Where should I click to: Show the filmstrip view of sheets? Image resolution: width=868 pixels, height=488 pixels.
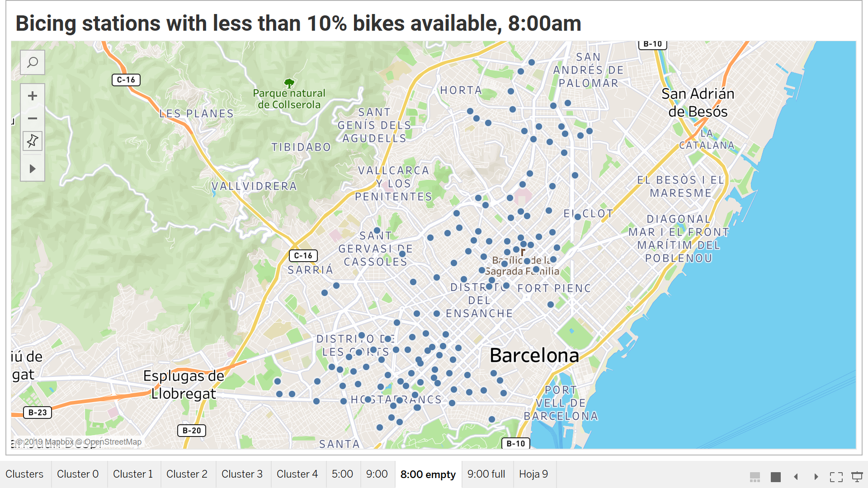pos(755,477)
